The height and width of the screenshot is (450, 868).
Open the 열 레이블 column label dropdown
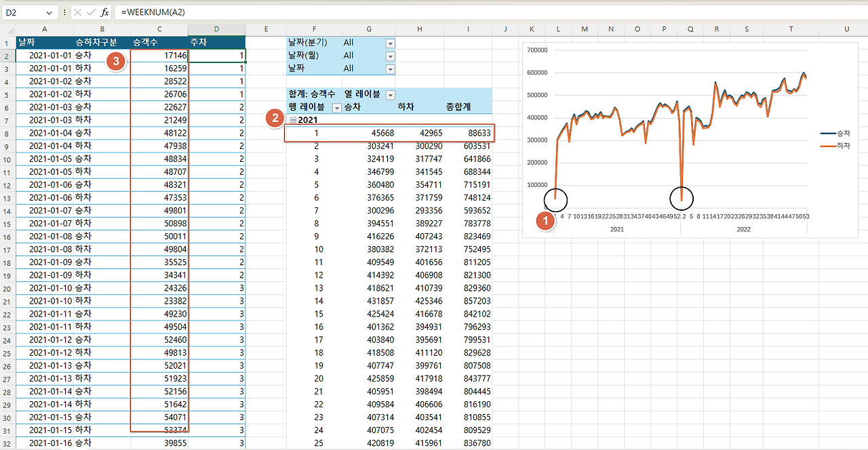[x=389, y=94]
